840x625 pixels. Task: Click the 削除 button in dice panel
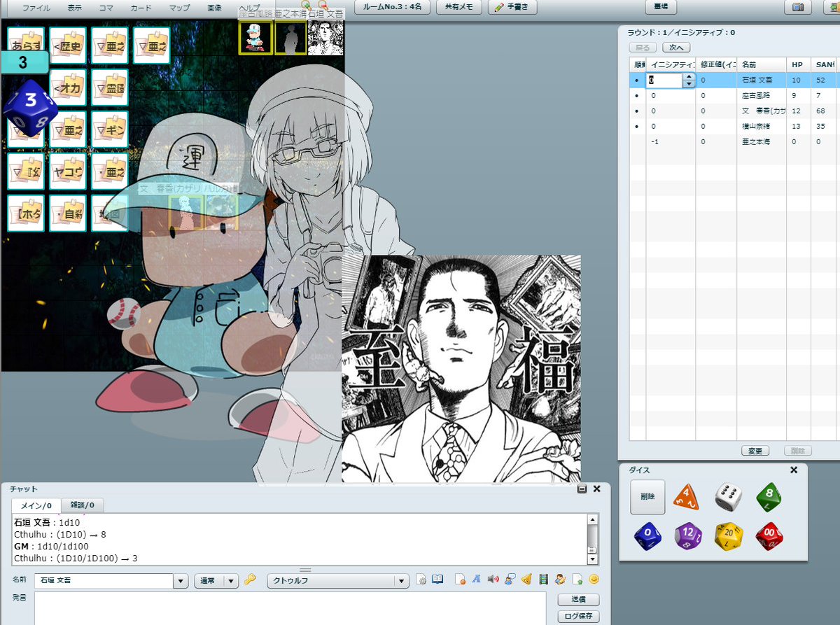647,496
